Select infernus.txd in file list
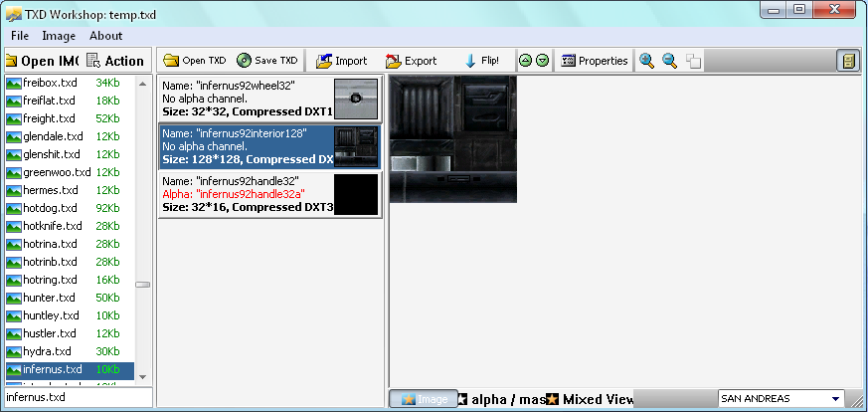 (70, 369)
